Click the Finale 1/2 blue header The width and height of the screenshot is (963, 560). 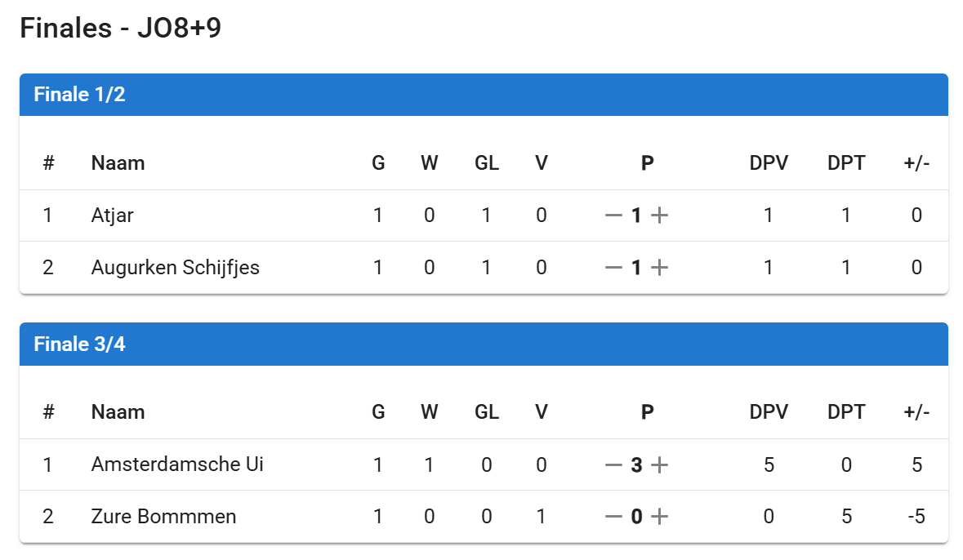point(484,95)
